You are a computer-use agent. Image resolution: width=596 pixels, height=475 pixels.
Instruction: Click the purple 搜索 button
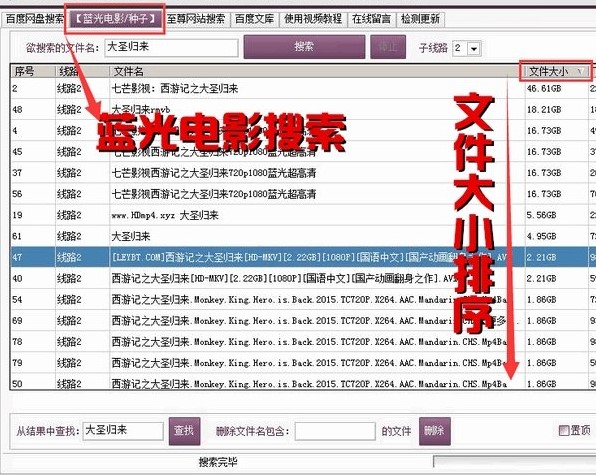point(304,47)
